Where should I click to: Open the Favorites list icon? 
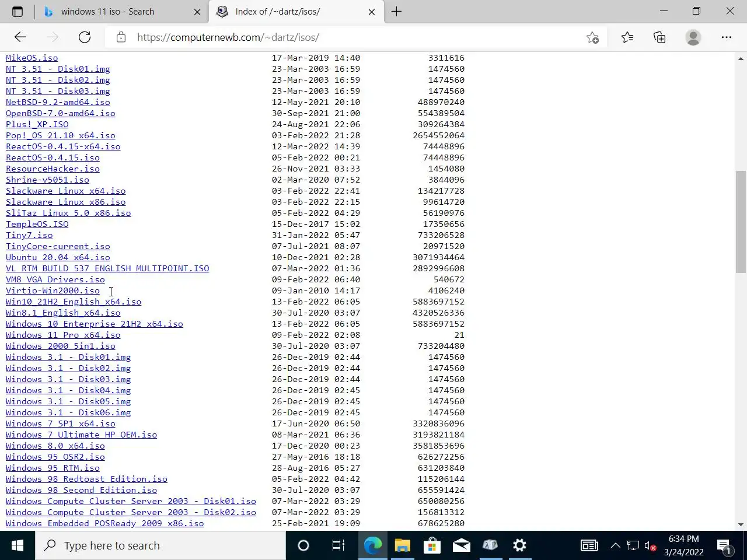[627, 37]
